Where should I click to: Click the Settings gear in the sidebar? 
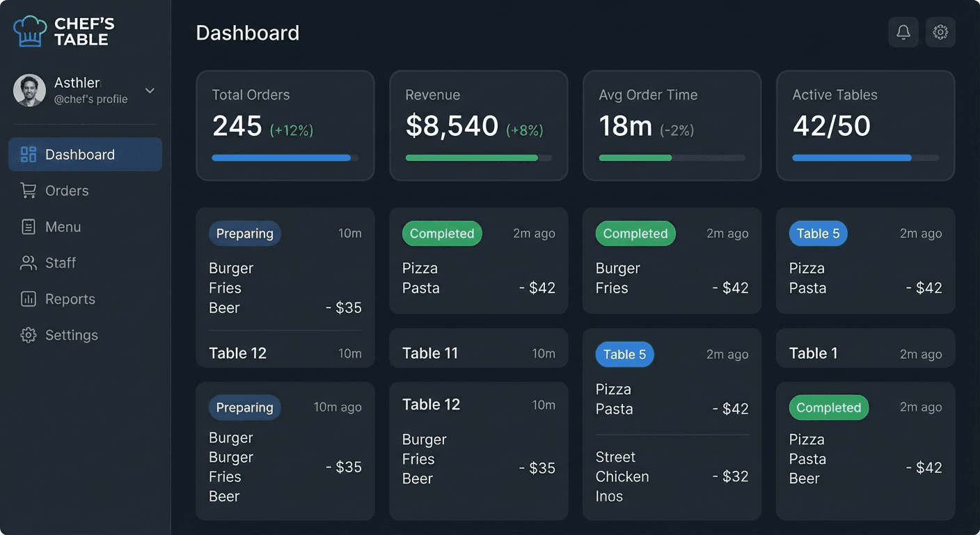tap(28, 335)
